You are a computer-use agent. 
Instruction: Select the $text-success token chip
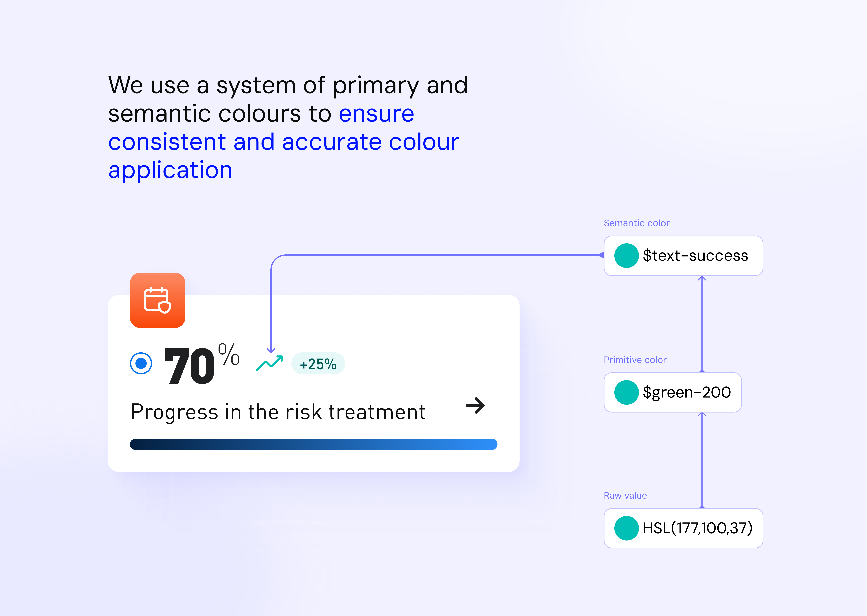(x=683, y=256)
